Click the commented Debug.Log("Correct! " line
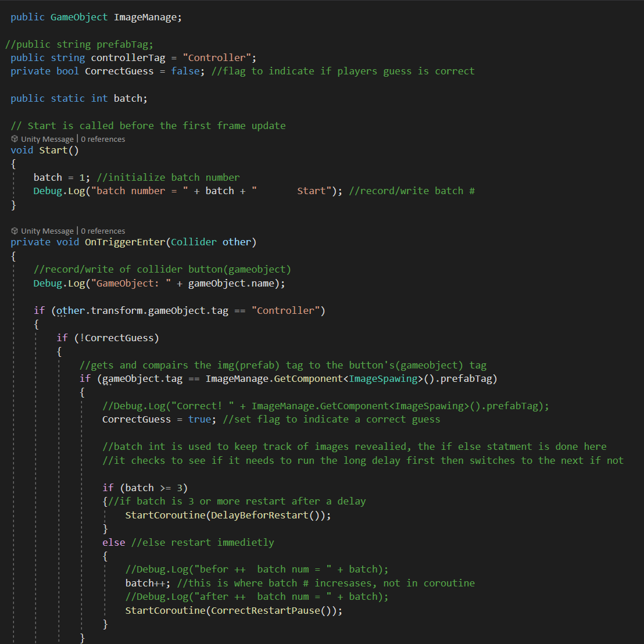Screen dimensions: 644x644 click(x=325, y=406)
